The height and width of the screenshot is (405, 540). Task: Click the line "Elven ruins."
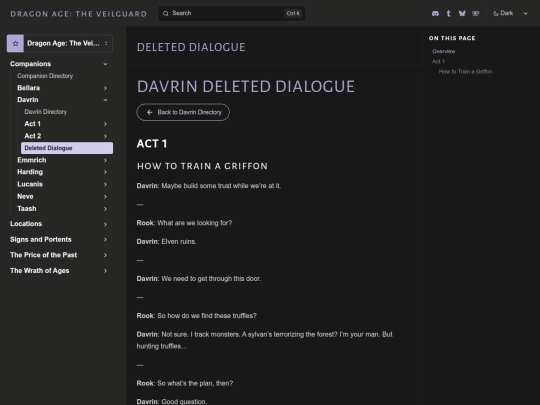pos(179,242)
